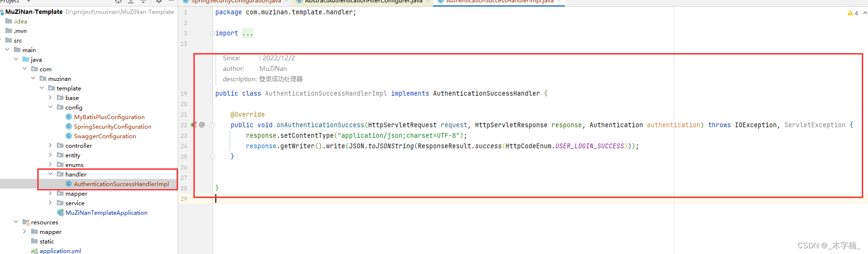Select the enums package row
This screenshot has width=868, height=254.
89,165
